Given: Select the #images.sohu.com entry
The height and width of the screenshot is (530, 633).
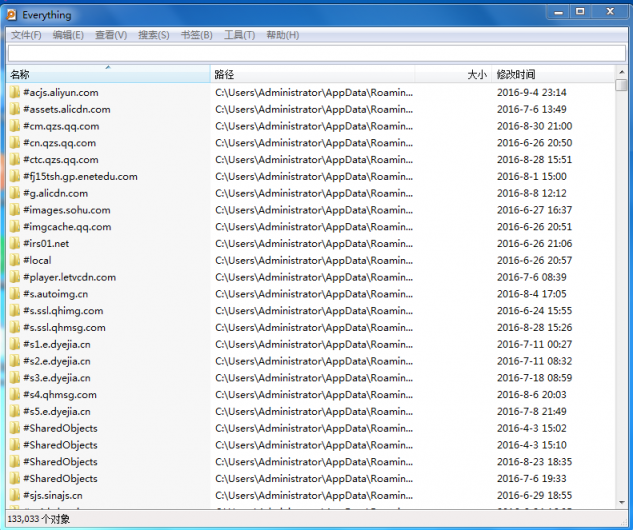Looking at the screenshot, I should 66,211.
